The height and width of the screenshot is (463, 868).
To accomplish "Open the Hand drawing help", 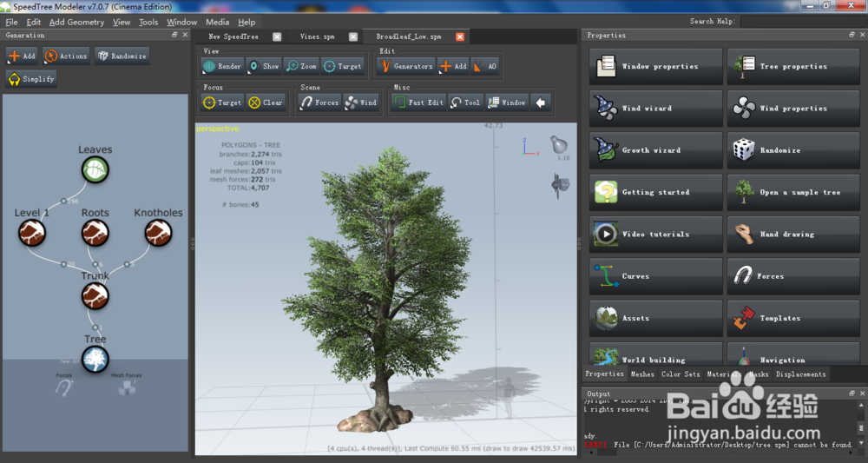I will point(793,235).
